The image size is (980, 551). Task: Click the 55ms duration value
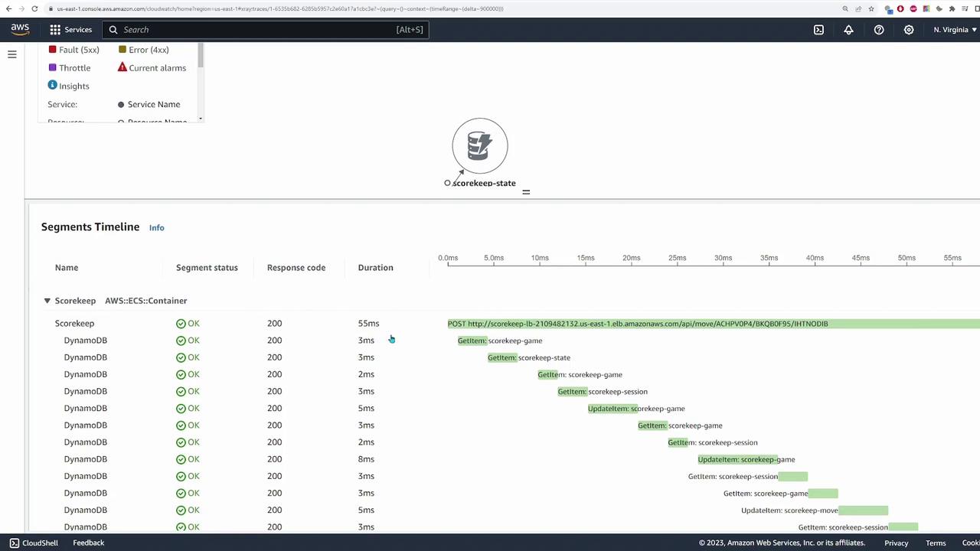(x=368, y=324)
